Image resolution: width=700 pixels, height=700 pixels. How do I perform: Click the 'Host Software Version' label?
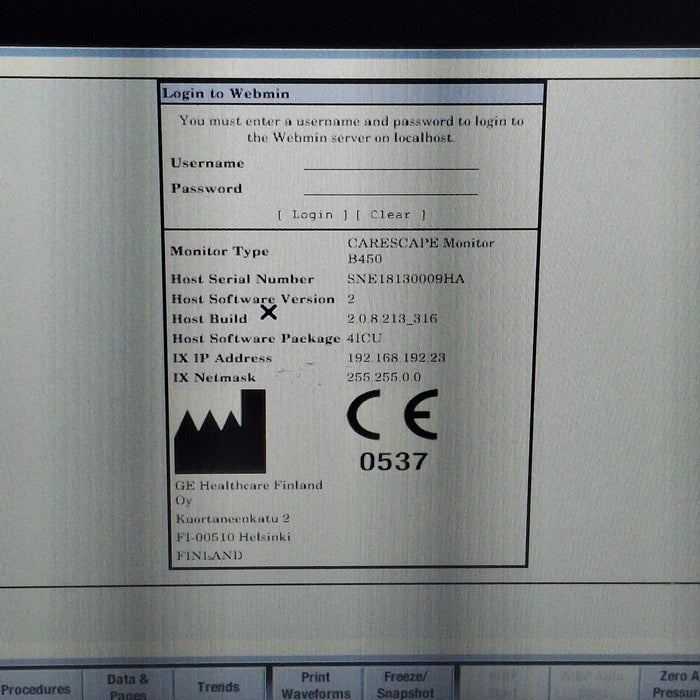[253, 299]
